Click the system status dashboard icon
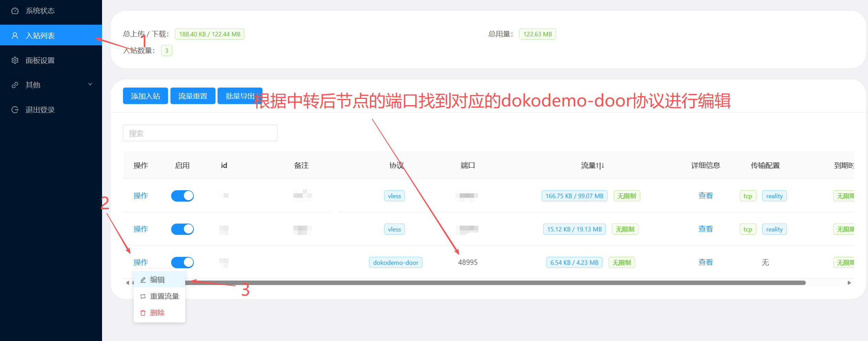This screenshot has width=868, height=341. (15, 11)
